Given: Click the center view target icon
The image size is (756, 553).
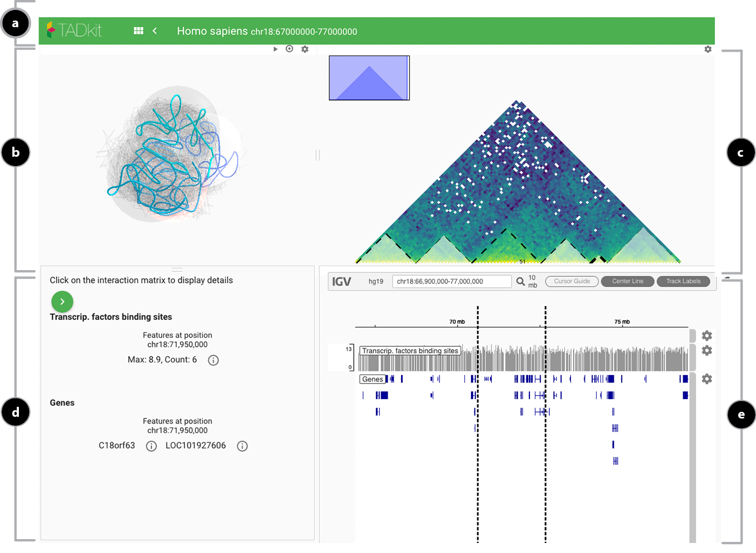Looking at the screenshot, I should pos(289,49).
